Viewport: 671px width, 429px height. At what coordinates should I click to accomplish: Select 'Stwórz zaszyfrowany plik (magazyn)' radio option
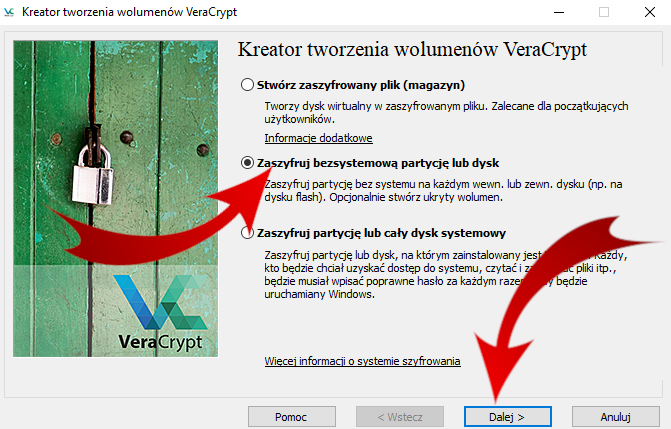(x=247, y=84)
